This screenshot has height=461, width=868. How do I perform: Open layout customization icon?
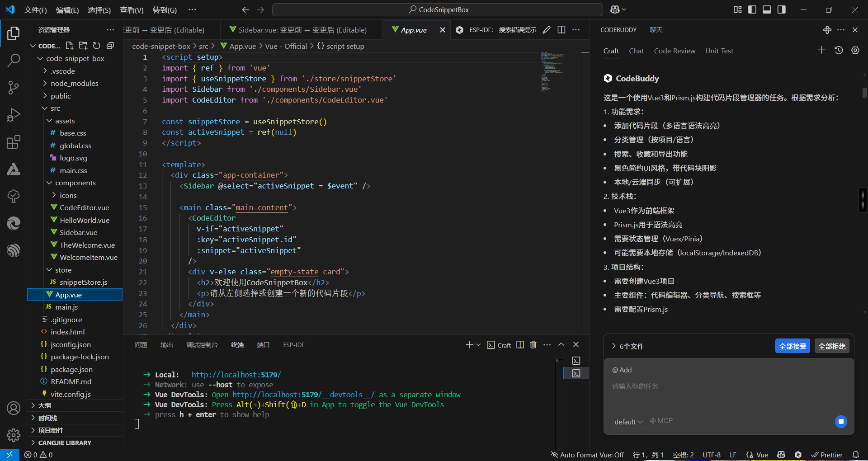[x=738, y=9]
